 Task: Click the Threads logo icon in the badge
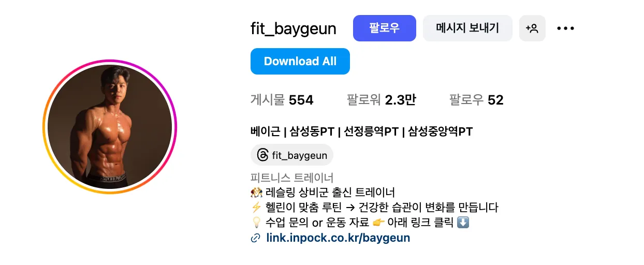(x=262, y=155)
